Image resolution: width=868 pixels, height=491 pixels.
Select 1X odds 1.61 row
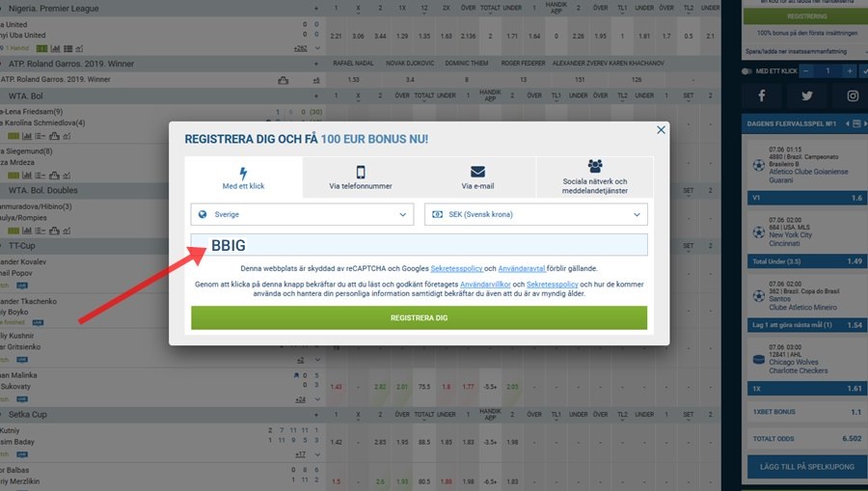click(x=807, y=389)
